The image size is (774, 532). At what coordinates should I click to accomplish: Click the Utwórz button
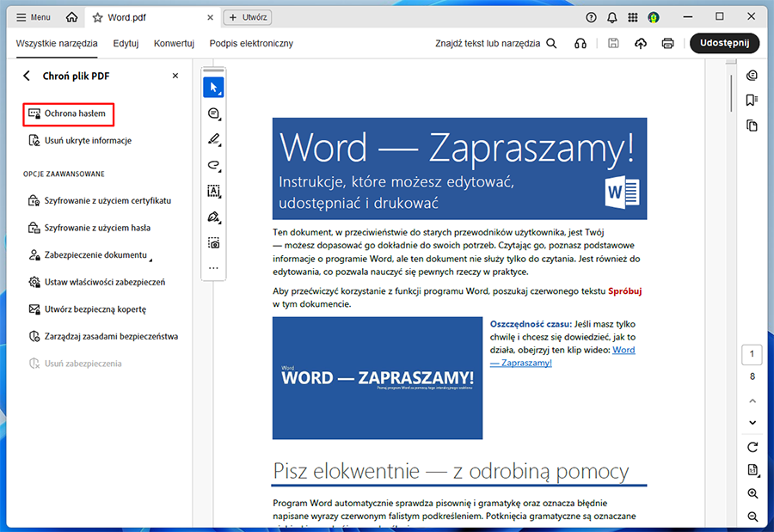[x=248, y=17]
